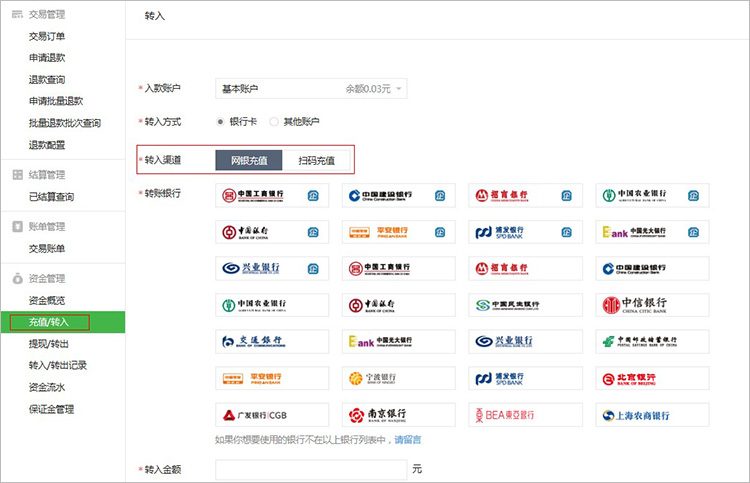Pick the 中信银行 CITIC bank option

click(x=652, y=305)
